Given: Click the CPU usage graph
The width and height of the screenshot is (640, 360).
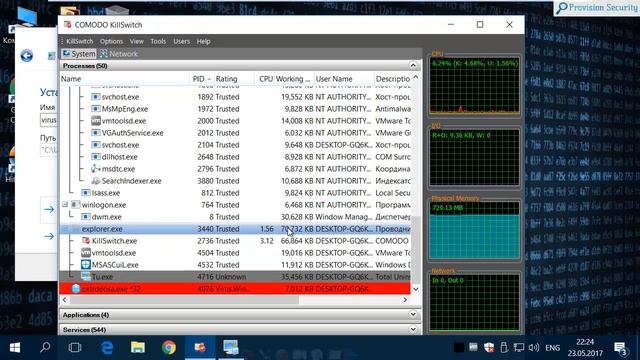Looking at the screenshot, I should click(474, 85).
